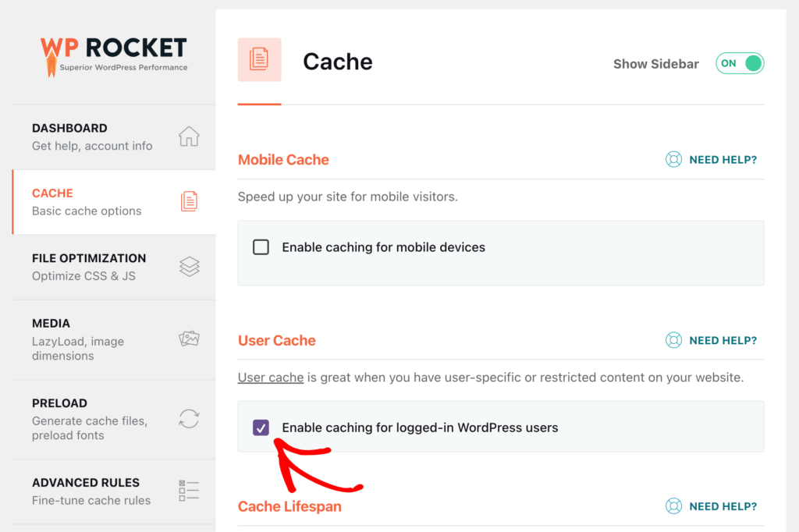The height and width of the screenshot is (532, 799).
Task: Click the Media images icon
Action: click(189, 339)
